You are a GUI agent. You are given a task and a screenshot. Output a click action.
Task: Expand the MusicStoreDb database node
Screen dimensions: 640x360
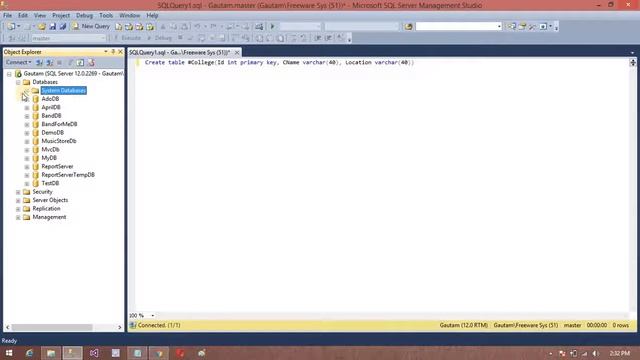pyautogui.click(x=27, y=142)
